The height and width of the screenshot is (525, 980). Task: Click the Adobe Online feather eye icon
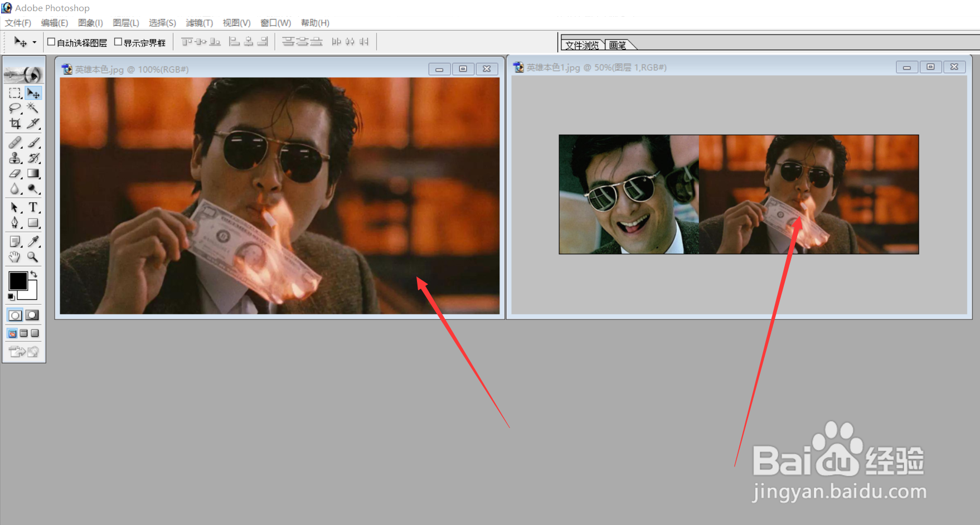tap(23, 74)
